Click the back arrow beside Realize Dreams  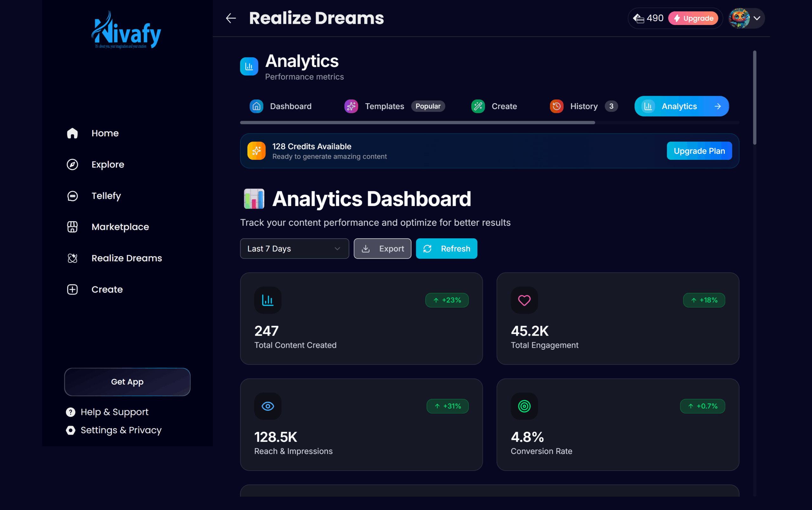pyautogui.click(x=231, y=18)
